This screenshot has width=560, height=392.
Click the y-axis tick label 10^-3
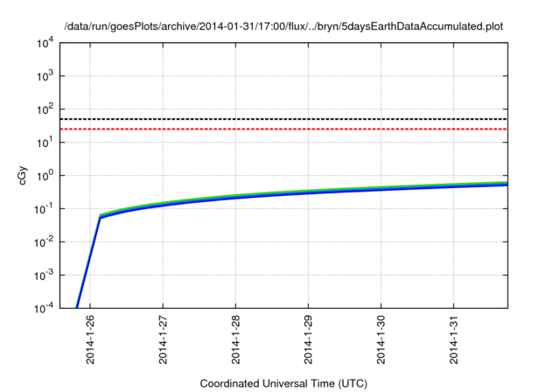click(x=43, y=276)
